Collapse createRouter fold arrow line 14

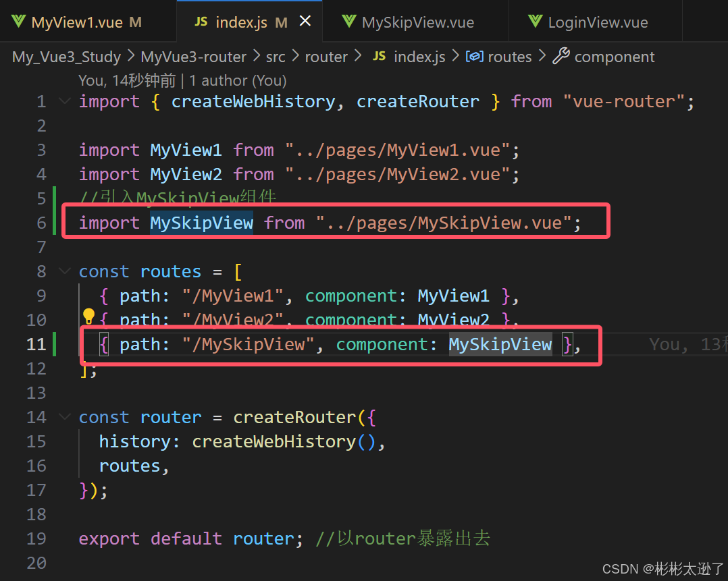pyautogui.click(x=65, y=417)
